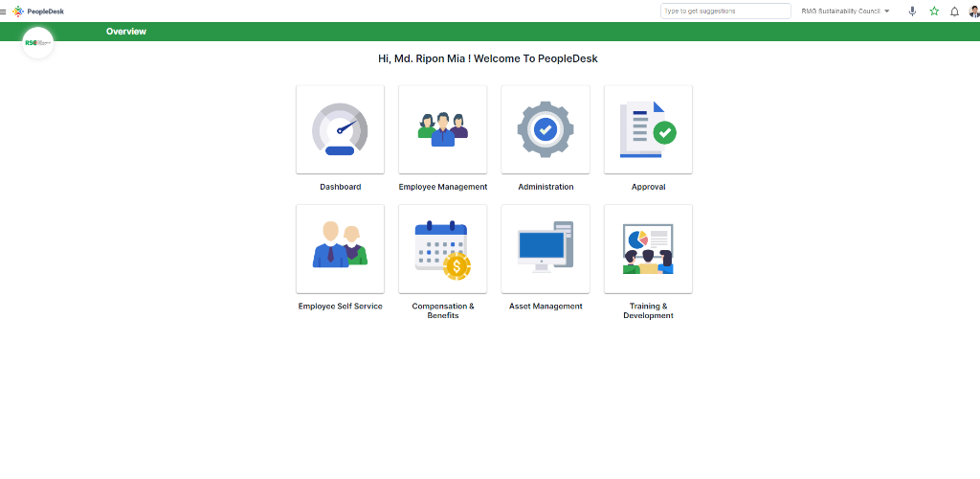Click the RSC organization logo circle
980x479 pixels.
pyautogui.click(x=38, y=42)
